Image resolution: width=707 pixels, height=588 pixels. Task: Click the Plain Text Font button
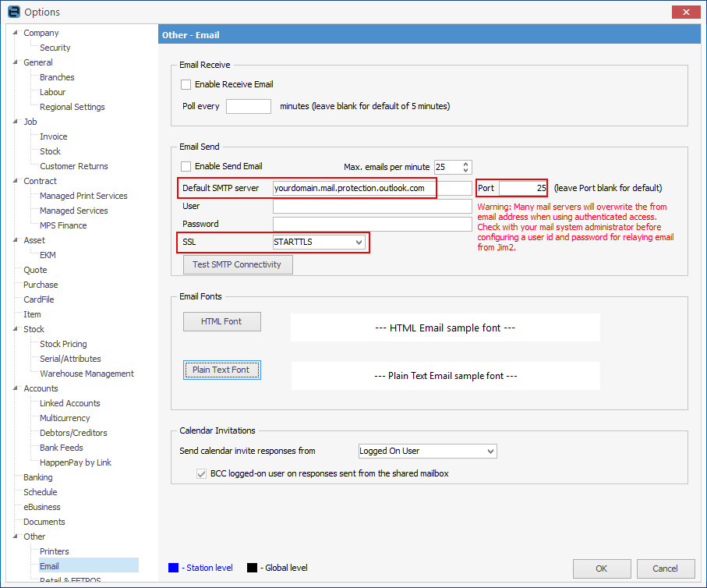(x=221, y=370)
